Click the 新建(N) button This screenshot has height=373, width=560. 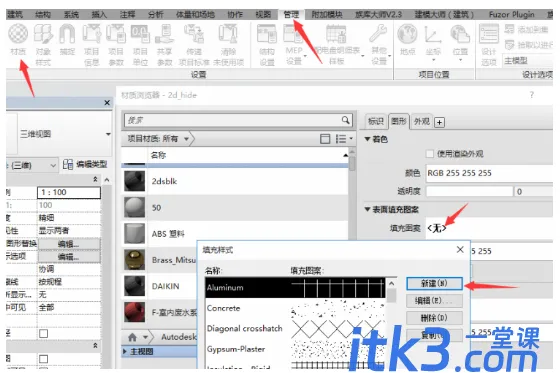click(434, 284)
